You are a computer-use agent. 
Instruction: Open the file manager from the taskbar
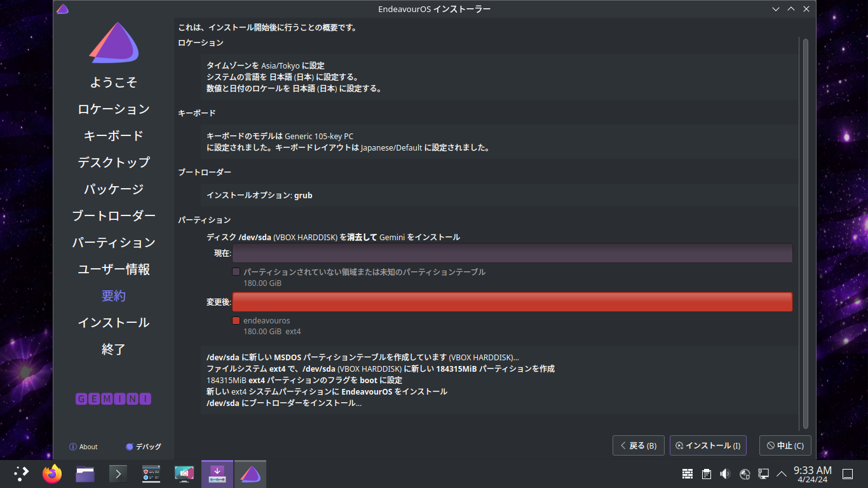[x=85, y=473]
